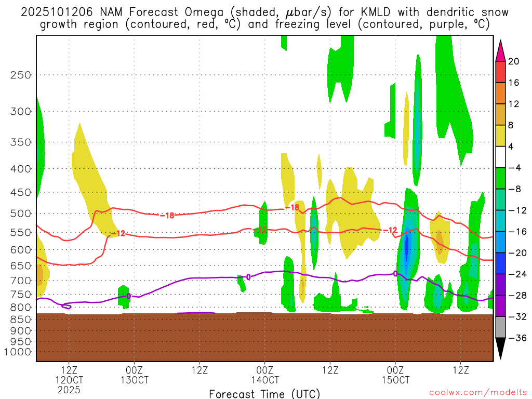The height and width of the screenshot is (399, 532).
Task: Click the 700 pressure axis label
Action: pyautogui.click(x=21, y=281)
